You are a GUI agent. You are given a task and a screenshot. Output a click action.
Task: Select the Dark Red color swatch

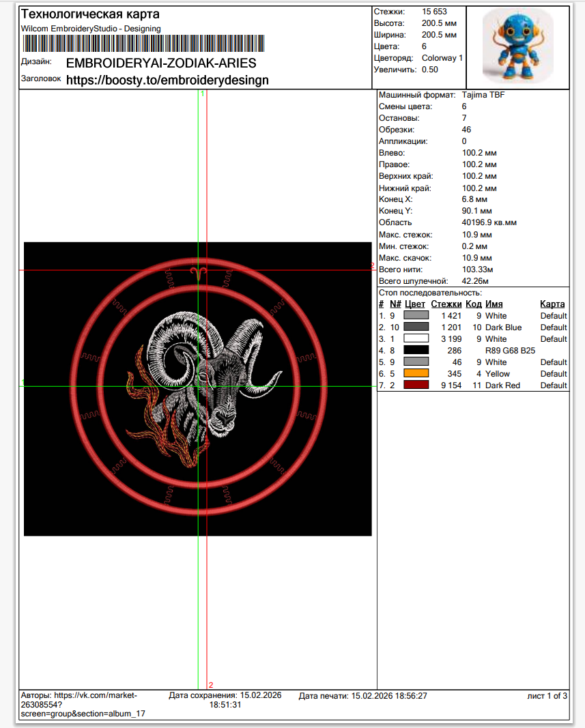[x=416, y=385]
